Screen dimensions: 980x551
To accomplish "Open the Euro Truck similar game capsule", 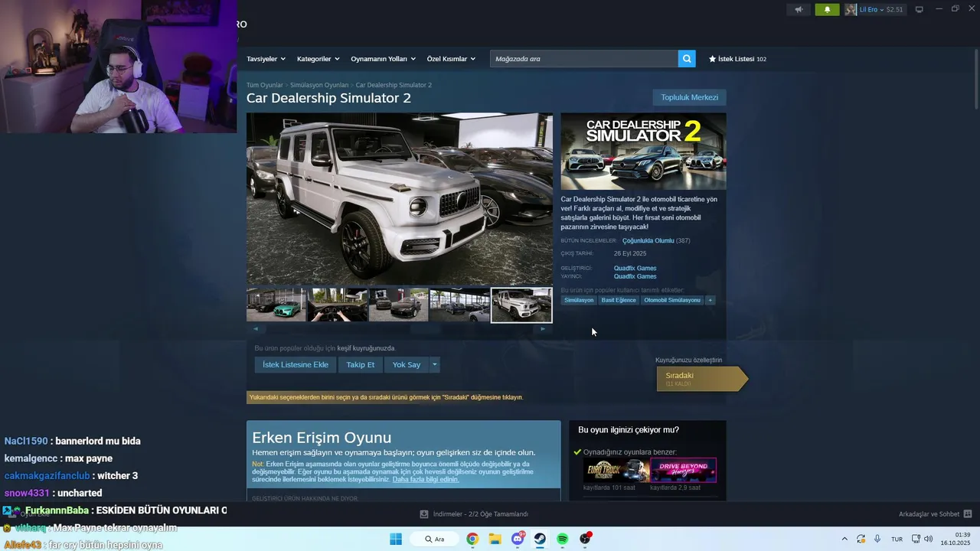I will click(616, 470).
